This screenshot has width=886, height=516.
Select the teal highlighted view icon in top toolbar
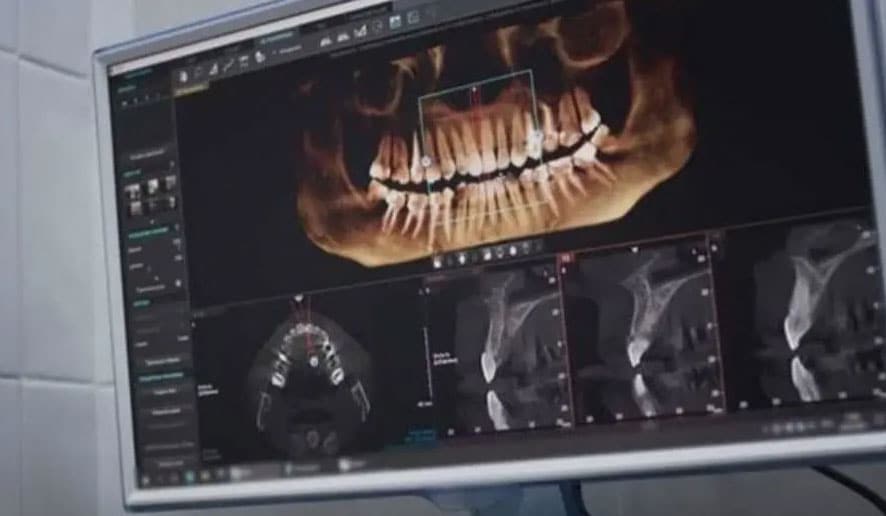(x=396, y=21)
